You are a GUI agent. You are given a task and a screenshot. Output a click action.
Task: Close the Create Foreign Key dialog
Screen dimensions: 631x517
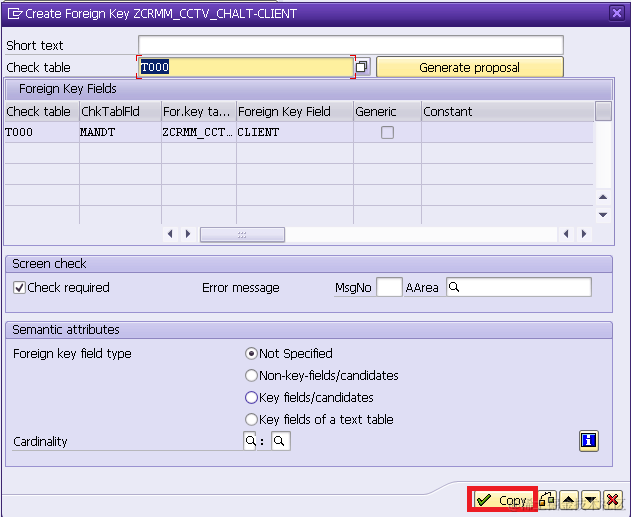tap(617, 13)
